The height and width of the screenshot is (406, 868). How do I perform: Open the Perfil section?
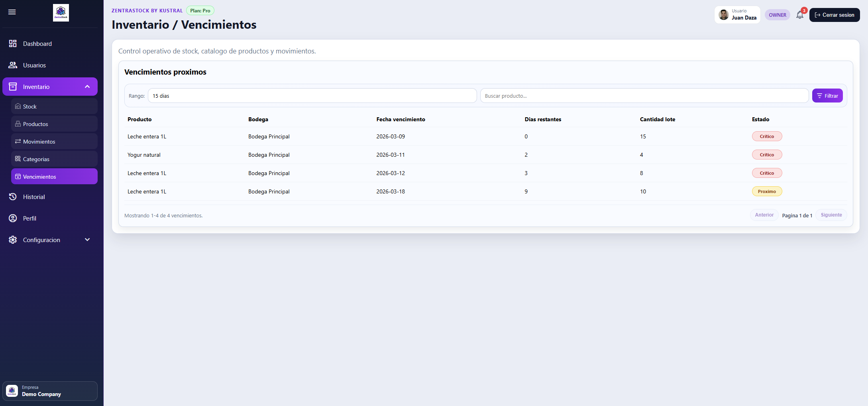pos(50,218)
